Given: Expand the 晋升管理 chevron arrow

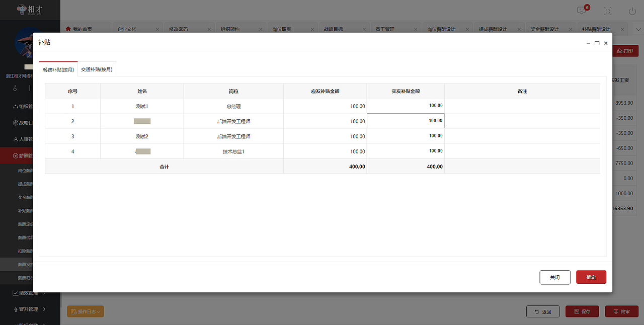Looking at the screenshot, I should (x=44, y=309).
